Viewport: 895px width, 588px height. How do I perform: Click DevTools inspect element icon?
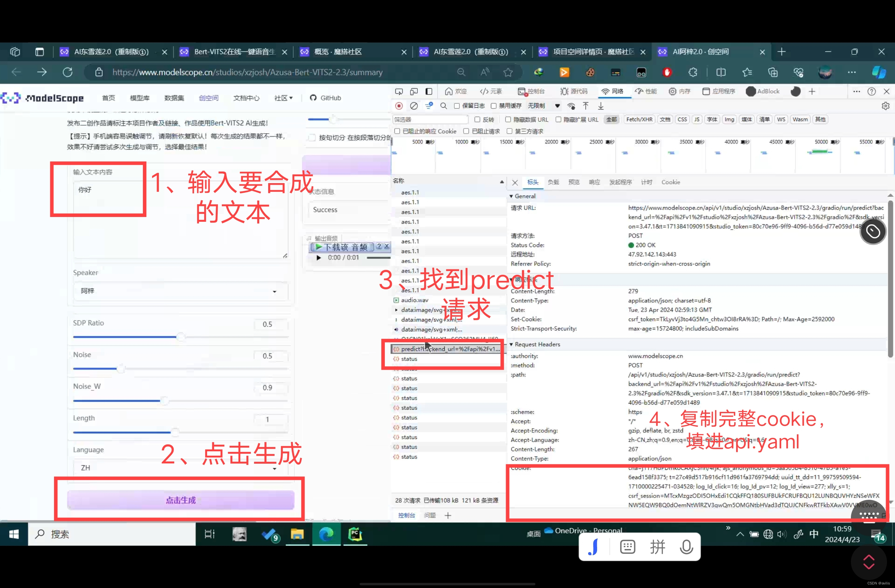(399, 91)
